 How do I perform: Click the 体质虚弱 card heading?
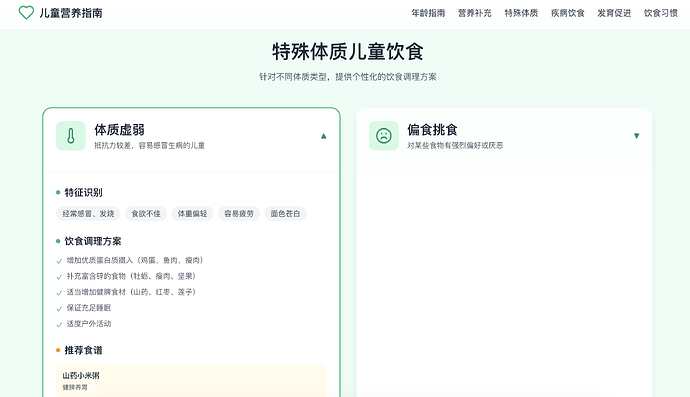(x=119, y=130)
